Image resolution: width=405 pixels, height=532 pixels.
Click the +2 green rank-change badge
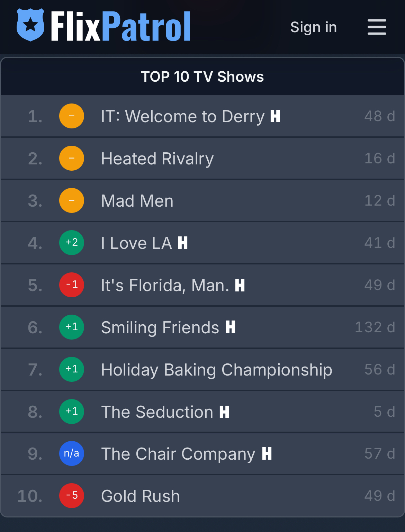72,243
